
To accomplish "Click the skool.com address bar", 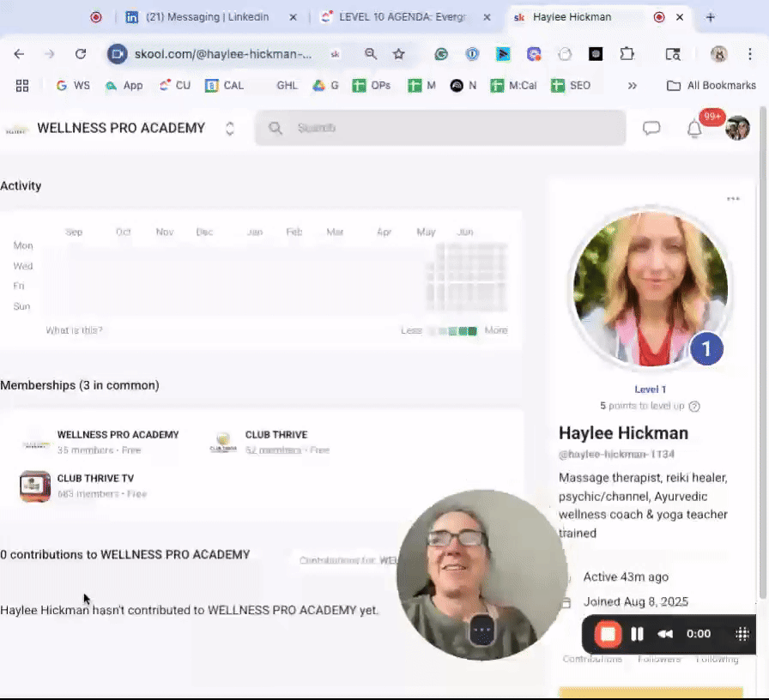I will click(223, 54).
